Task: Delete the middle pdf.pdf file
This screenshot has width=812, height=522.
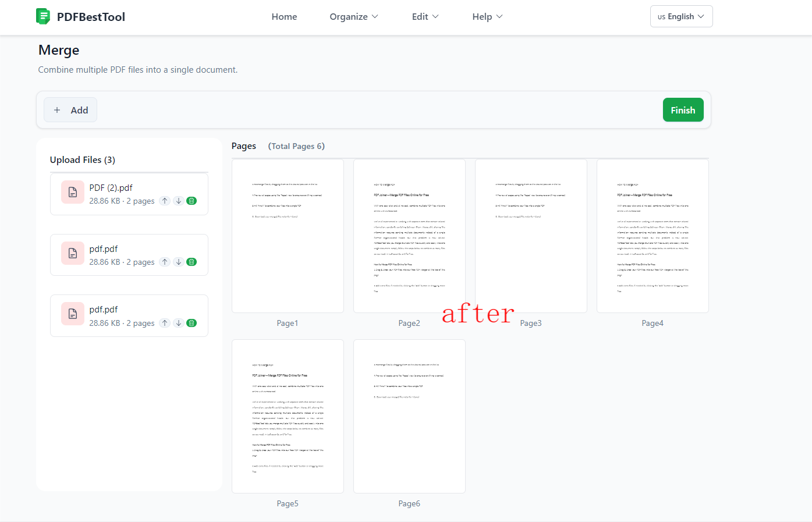Action: (192, 262)
